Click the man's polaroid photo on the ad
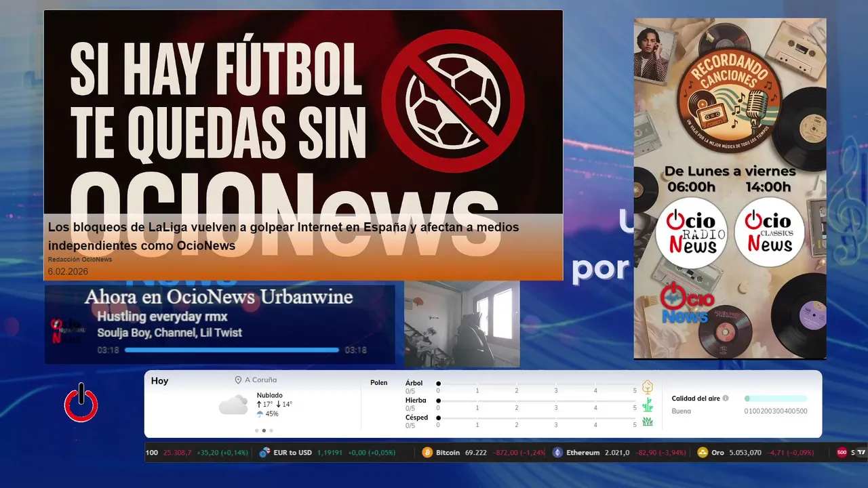The width and height of the screenshot is (868, 488). pos(652,54)
